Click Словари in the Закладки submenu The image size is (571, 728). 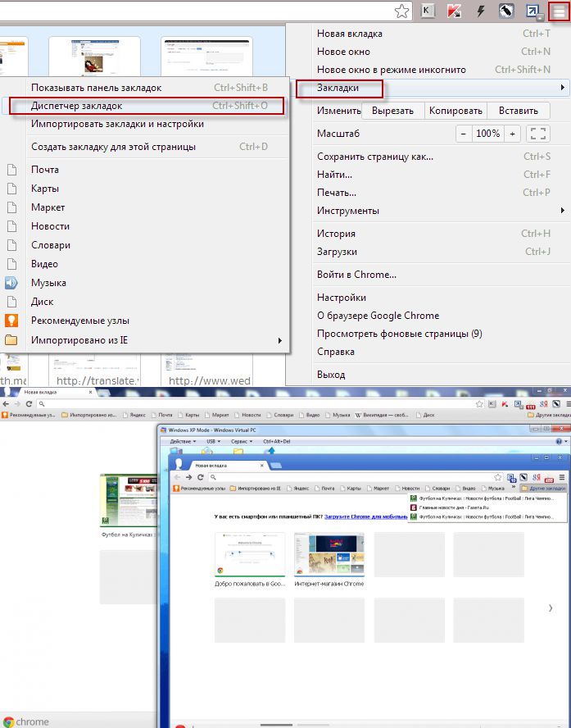[x=149, y=245]
